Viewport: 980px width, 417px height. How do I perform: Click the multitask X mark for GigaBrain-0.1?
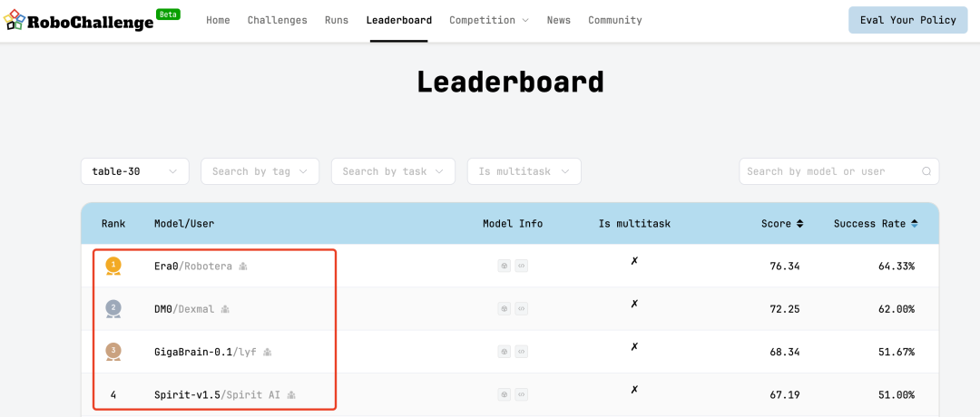pos(634,345)
